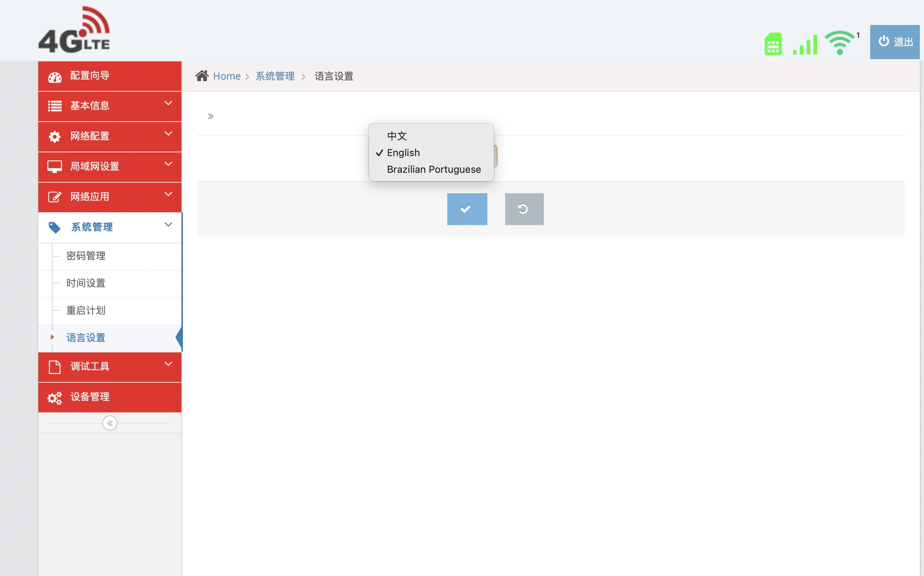The height and width of the screenshot is (576, 924).
Task: Choose Brazilian Portuguese language option
Action: [434, 169]
